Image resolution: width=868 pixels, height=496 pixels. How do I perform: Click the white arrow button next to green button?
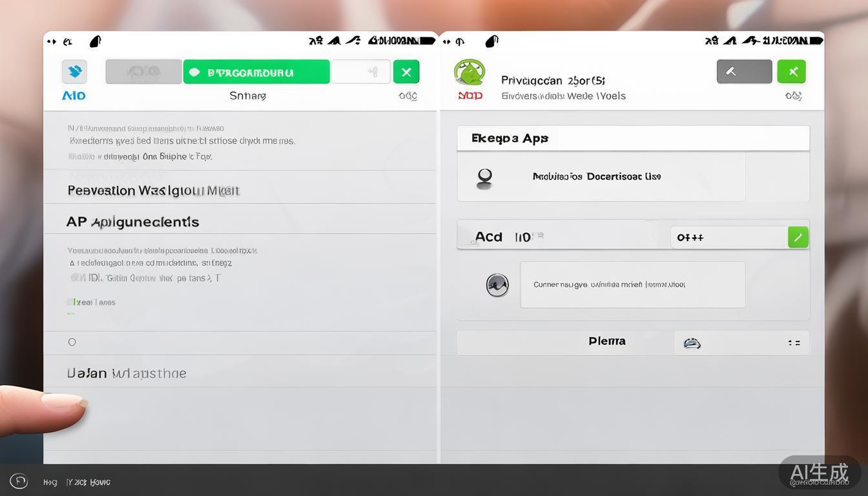(360, 72)
